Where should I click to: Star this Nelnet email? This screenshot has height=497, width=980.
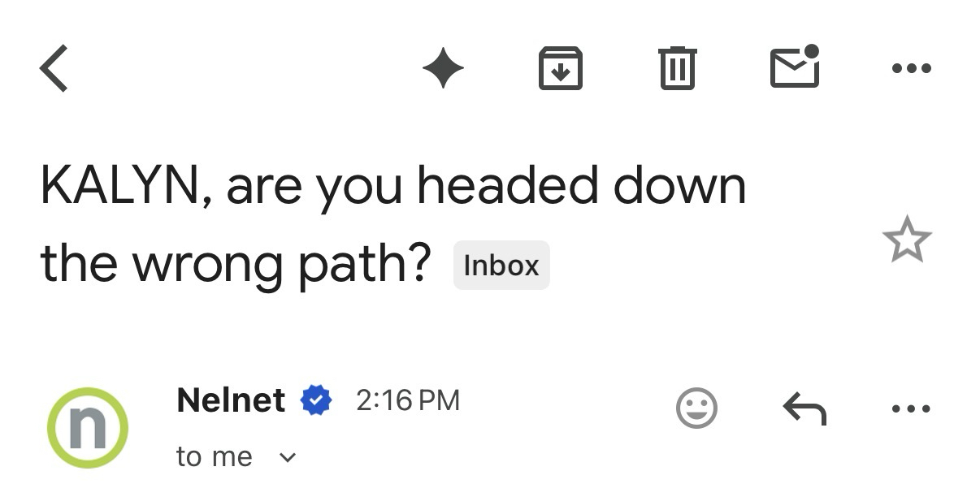point(906,240)
